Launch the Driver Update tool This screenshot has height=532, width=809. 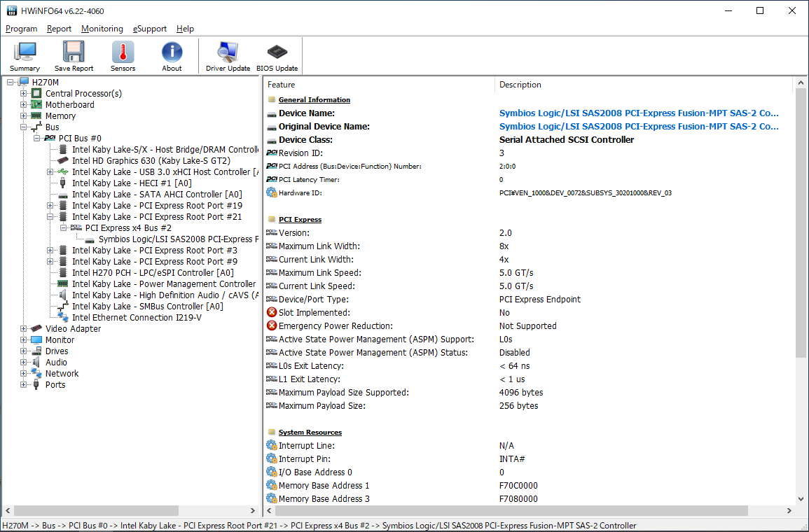pos(228,57)
